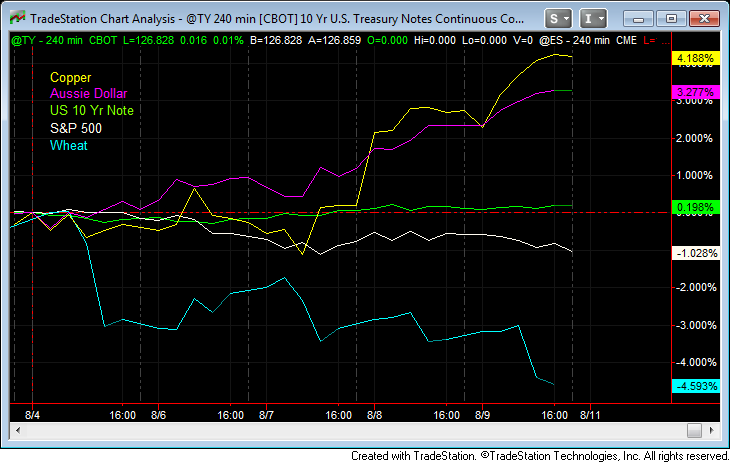
Task: Click the 2.000% axis label
Action: tap(695, 138)
